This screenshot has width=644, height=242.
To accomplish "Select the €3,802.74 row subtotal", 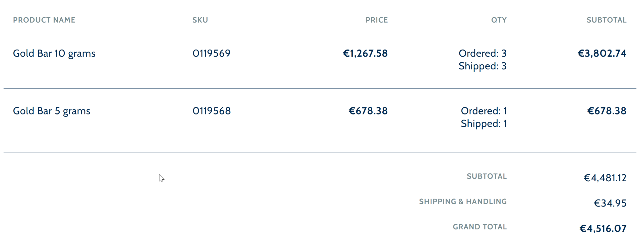I will click(x=602, y=53).
